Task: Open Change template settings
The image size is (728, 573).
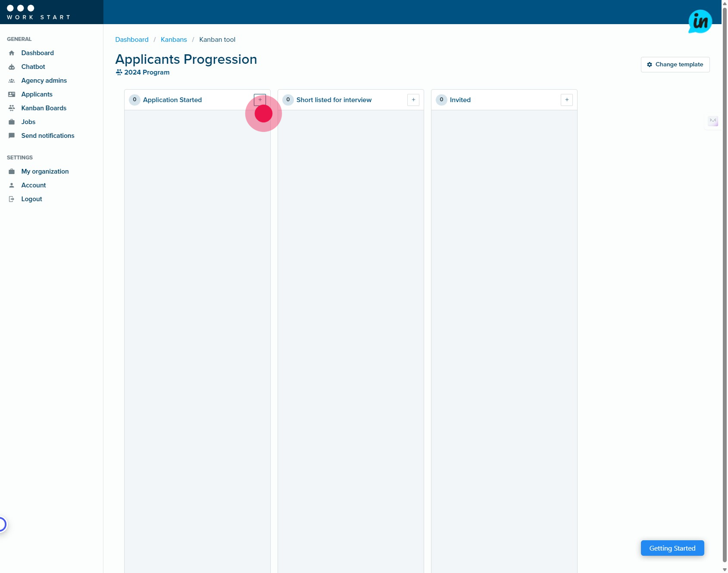Action: pos(675,65)
